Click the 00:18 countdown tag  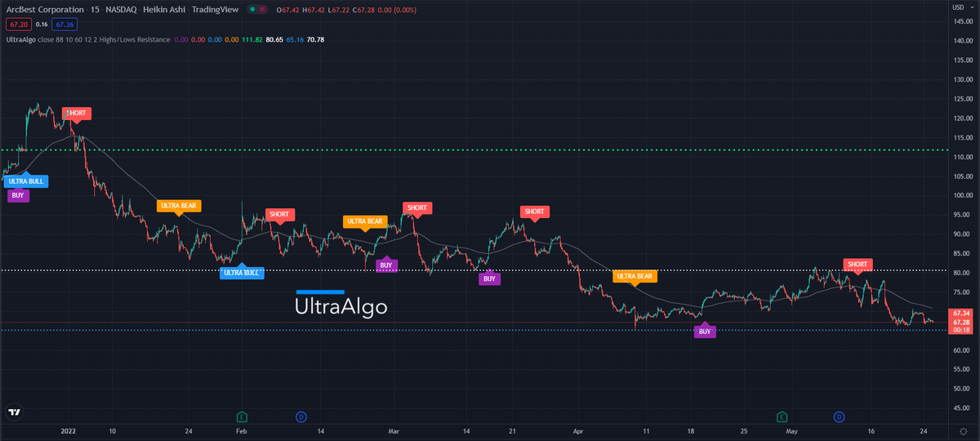[960, 329]
